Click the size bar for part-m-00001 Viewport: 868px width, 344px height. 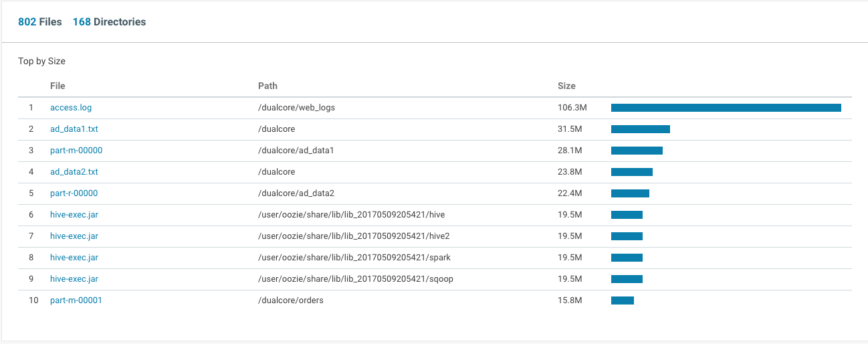[622, 300]
